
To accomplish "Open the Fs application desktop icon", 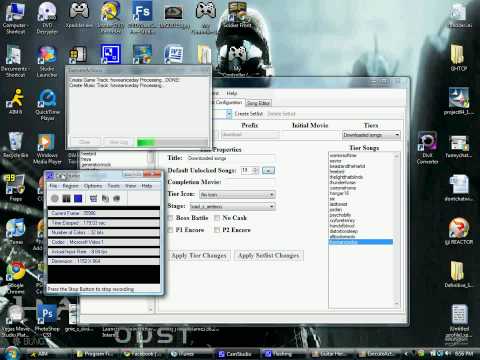I will pos(142,17).
